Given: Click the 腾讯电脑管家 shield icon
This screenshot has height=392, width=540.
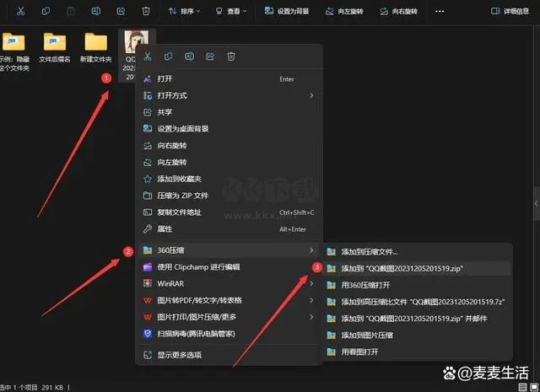Looking at the screenshot, I should (x=148, y=334).
